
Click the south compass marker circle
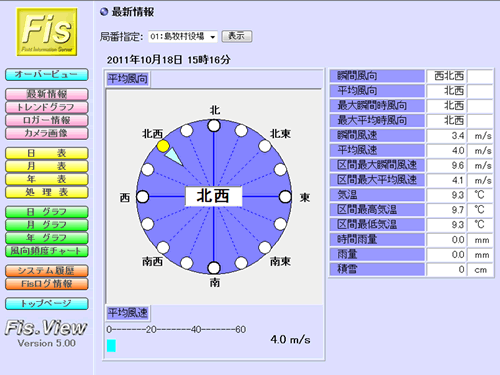coord(214,268)
